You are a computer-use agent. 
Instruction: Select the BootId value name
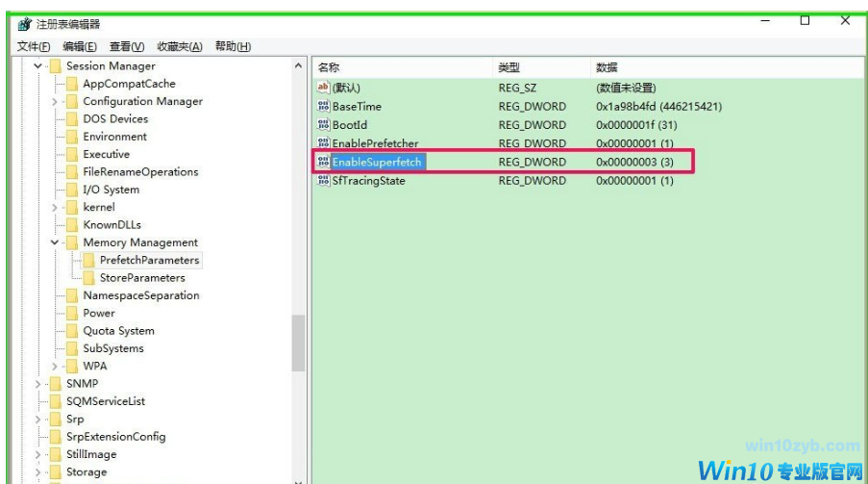click(x=350, y=125)
